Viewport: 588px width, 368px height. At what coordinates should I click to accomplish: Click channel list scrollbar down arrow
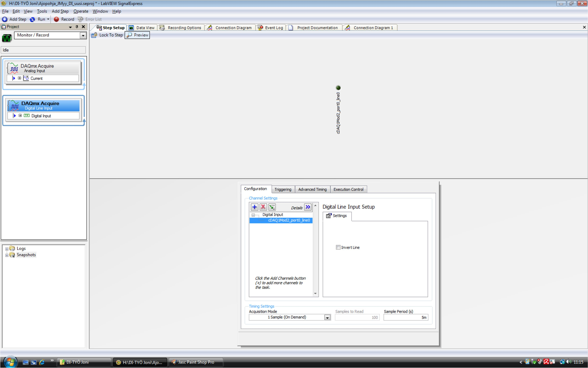[x=315, y=294]
